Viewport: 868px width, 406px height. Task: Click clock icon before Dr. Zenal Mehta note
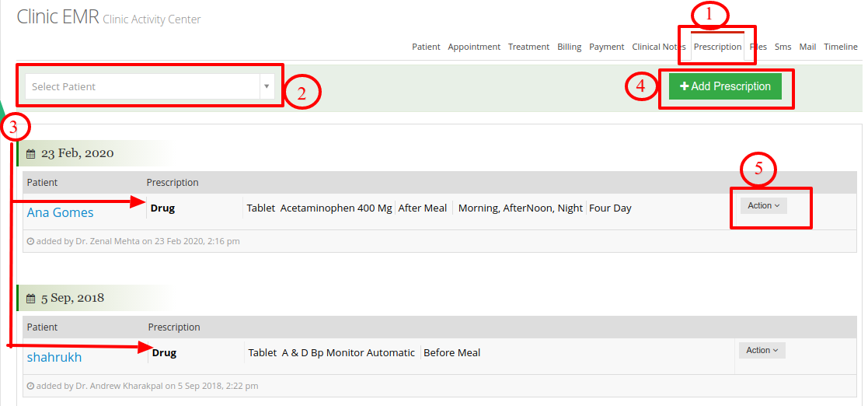(x=30, y=241)
